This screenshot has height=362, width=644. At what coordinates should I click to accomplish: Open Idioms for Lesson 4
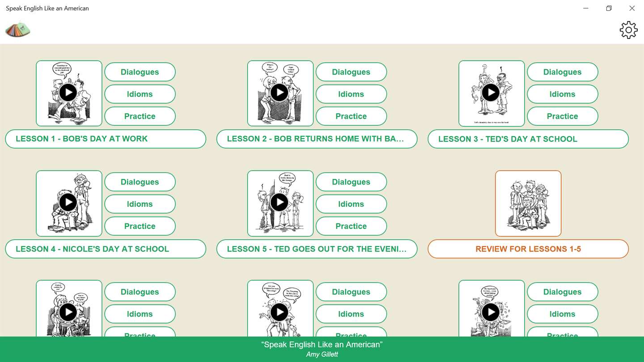140,204
